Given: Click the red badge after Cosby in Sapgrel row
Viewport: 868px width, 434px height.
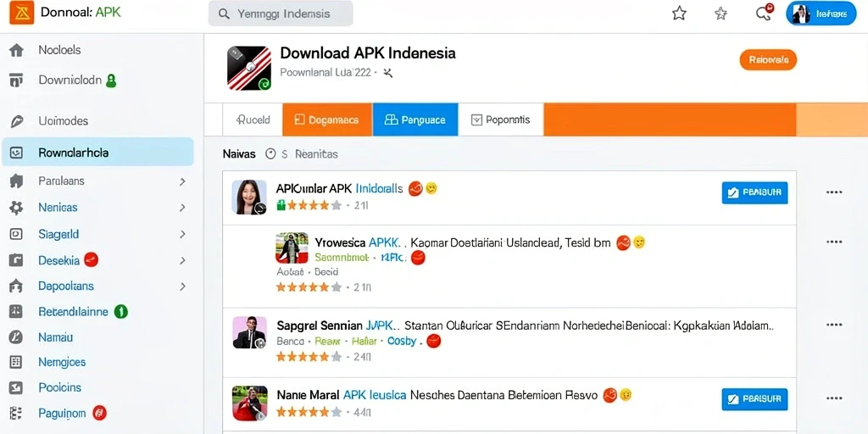Looking at the screenshot, I should click(434, 341).
